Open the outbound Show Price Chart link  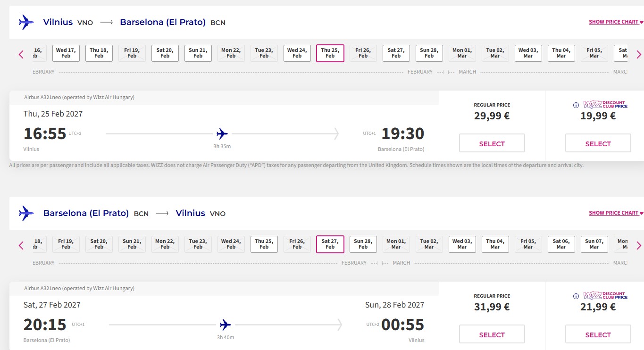616,22
